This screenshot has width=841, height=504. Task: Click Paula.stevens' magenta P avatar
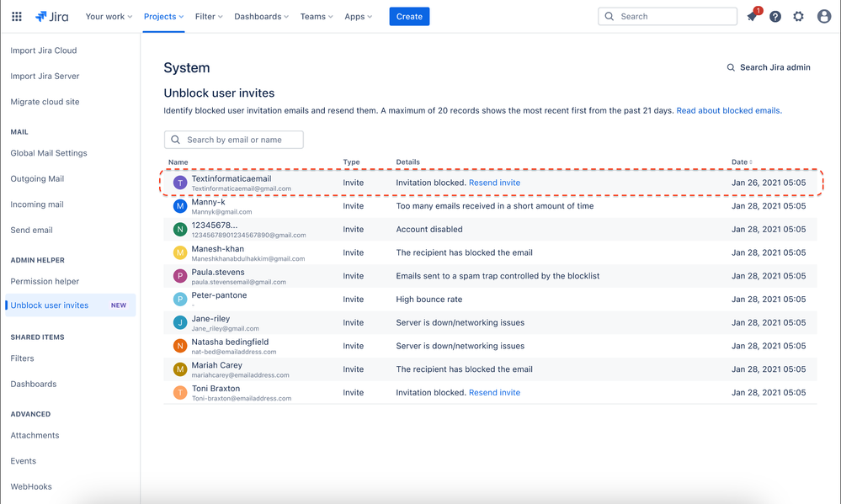pyautogui.click(x=179, y=276)
